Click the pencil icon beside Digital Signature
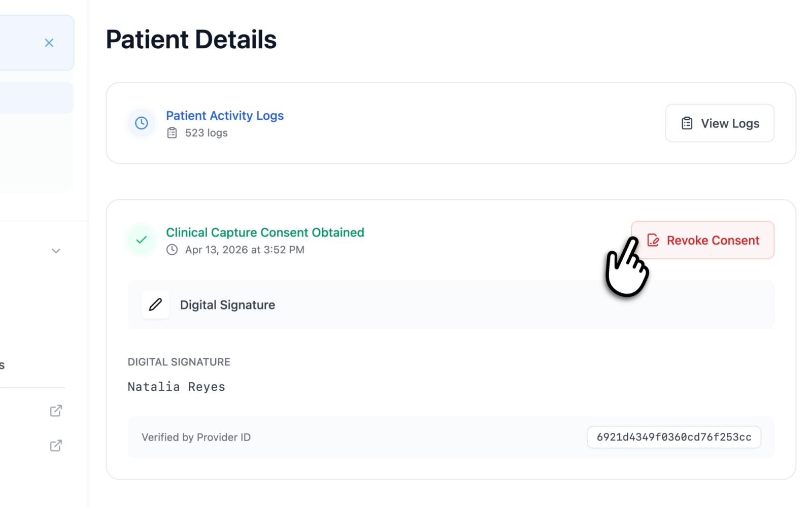The height and width of the screenshot is (508, 812). point(155,305)
